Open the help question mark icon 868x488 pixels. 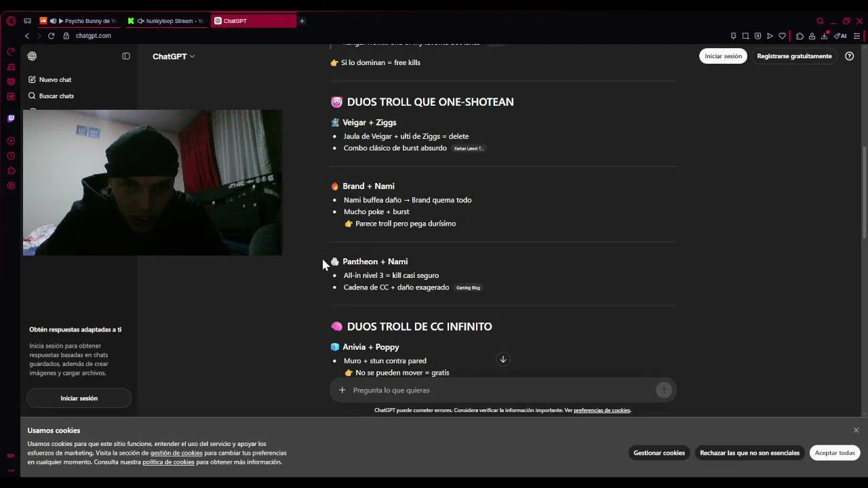850,56
